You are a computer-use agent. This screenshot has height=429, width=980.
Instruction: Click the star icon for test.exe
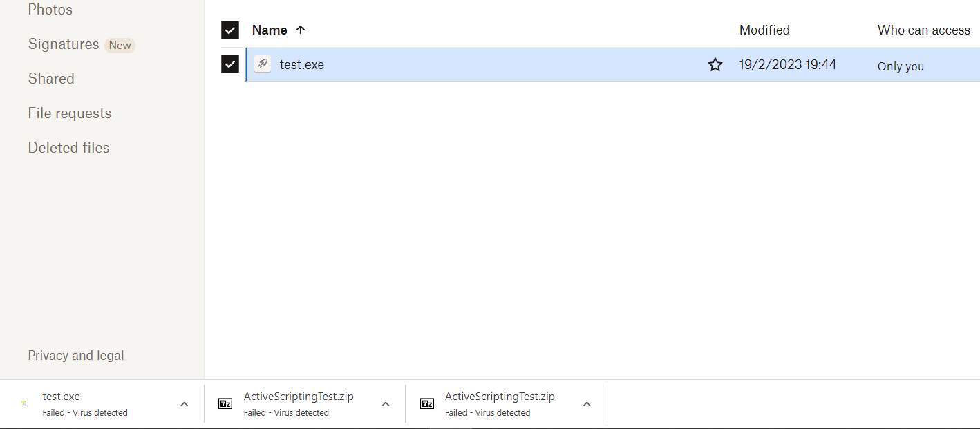pos(715,65)
